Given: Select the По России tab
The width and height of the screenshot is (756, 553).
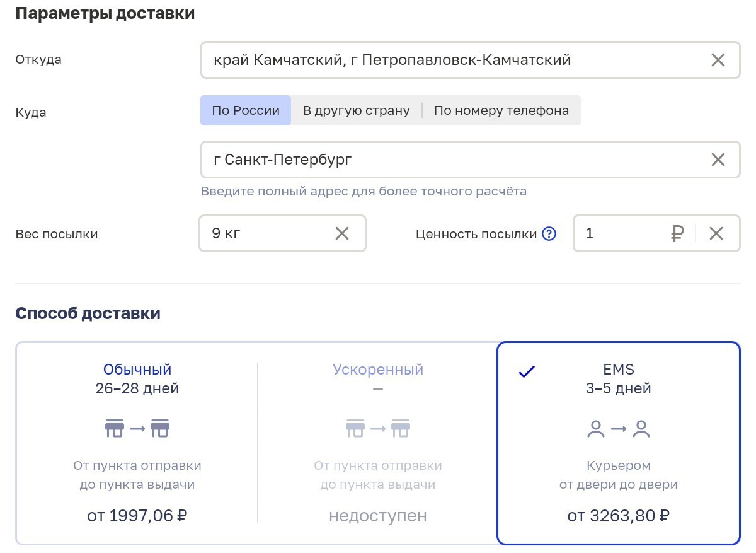Looking at the screenshot, I should coord(246,110).
